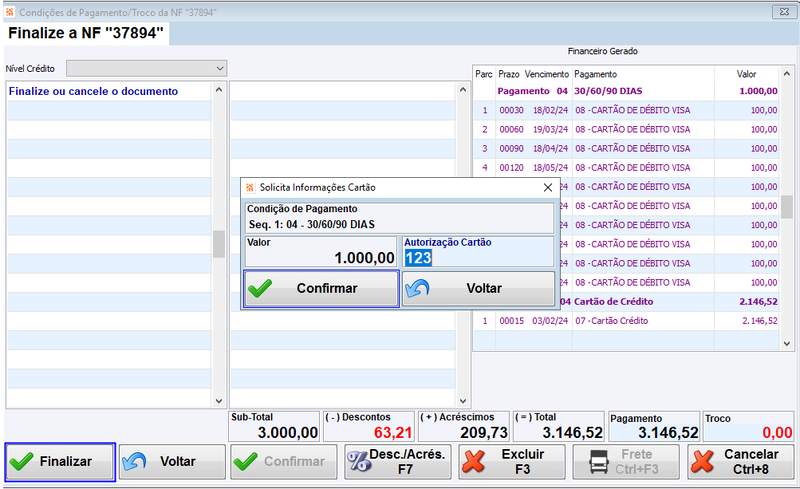800x489 pixels.
Task: Select installment row due 18/05/24
Action: point(626,168)
